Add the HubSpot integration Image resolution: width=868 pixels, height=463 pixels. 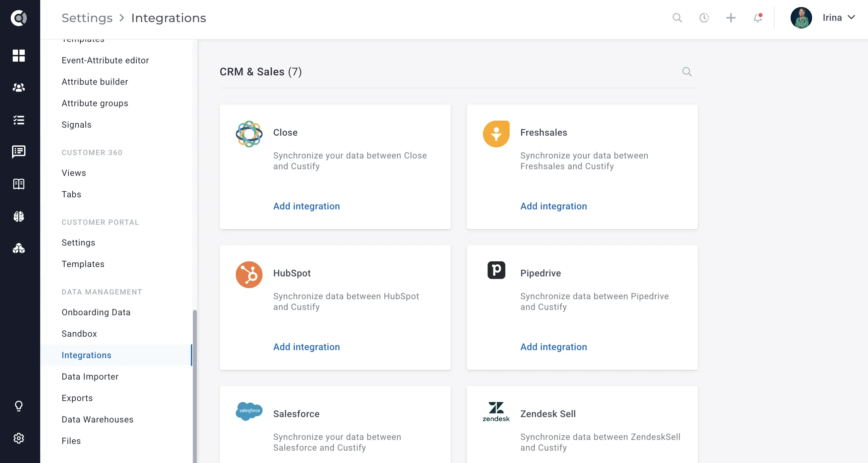click(x=306, y=347)
